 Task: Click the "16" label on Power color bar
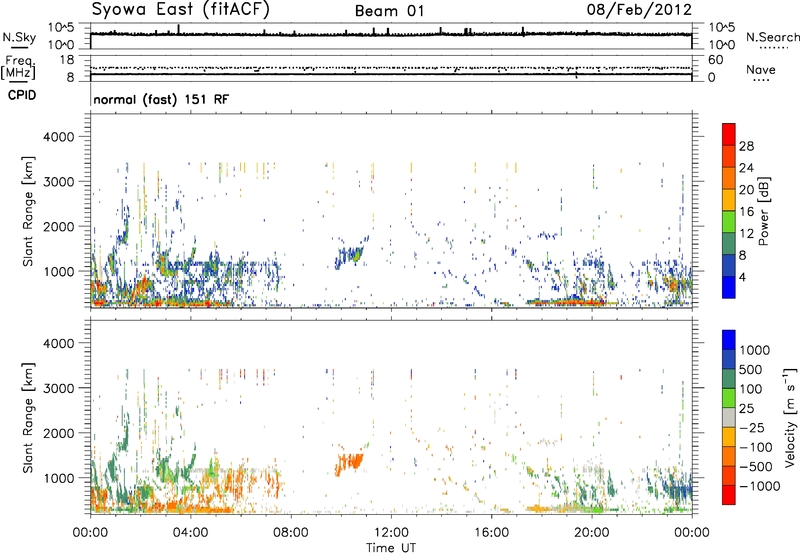pos(746,212)
